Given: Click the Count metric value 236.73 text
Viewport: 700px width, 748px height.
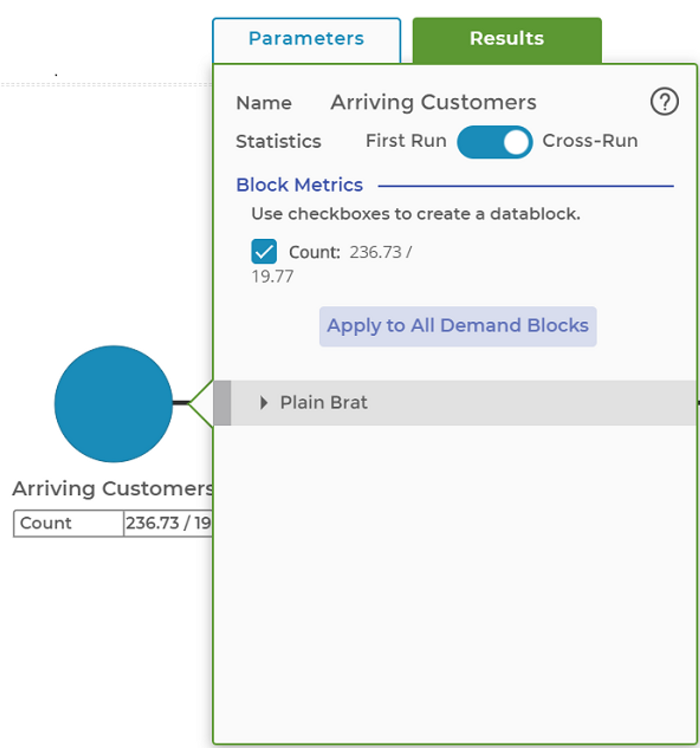Looking at the screenshot, I should [x=376, y=252].
